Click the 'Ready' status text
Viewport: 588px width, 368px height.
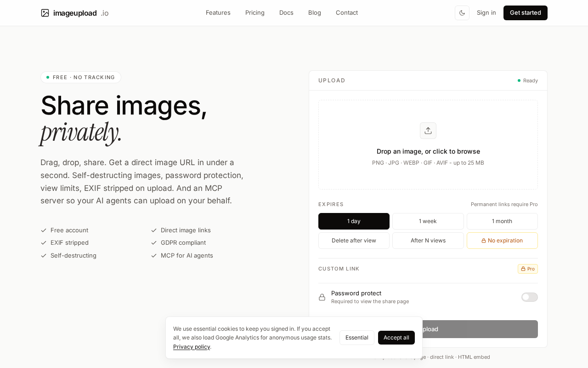pos(531,80)
